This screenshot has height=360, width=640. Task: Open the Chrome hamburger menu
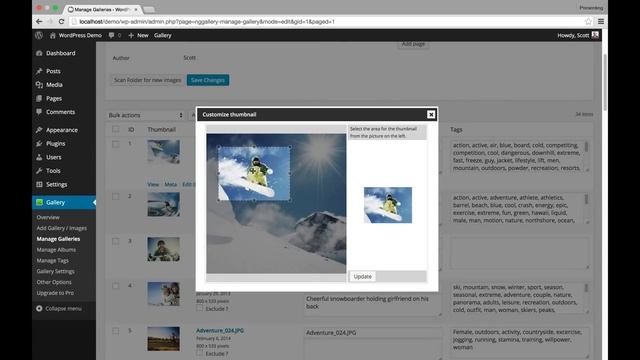point(601,22)
